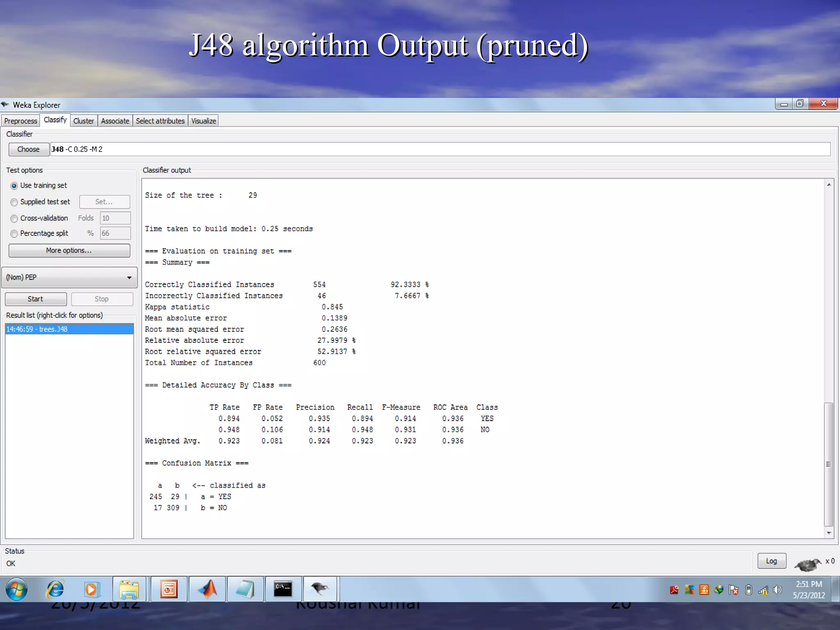Click the Folds input field
Screen dimensions: 840x630
[x=115, y=218]
